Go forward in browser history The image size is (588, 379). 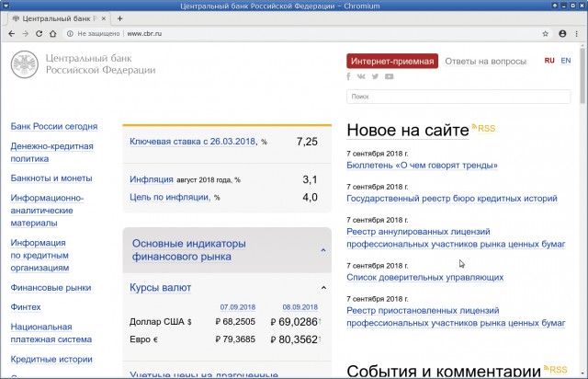coord(25,34)
